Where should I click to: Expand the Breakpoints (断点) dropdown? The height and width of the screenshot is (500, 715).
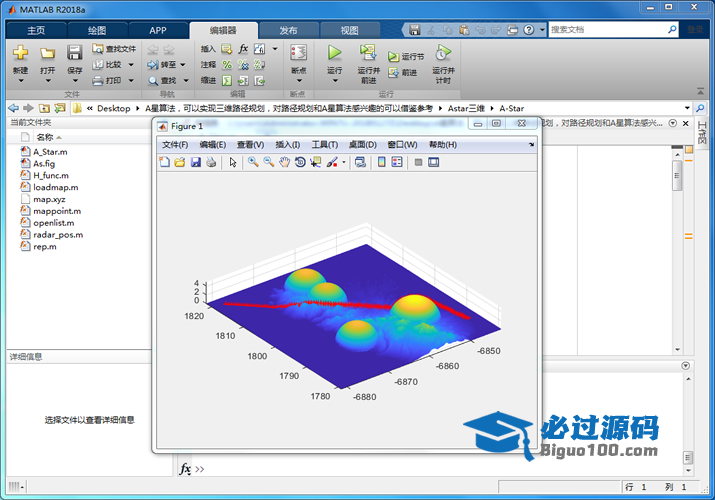(298, 82)
